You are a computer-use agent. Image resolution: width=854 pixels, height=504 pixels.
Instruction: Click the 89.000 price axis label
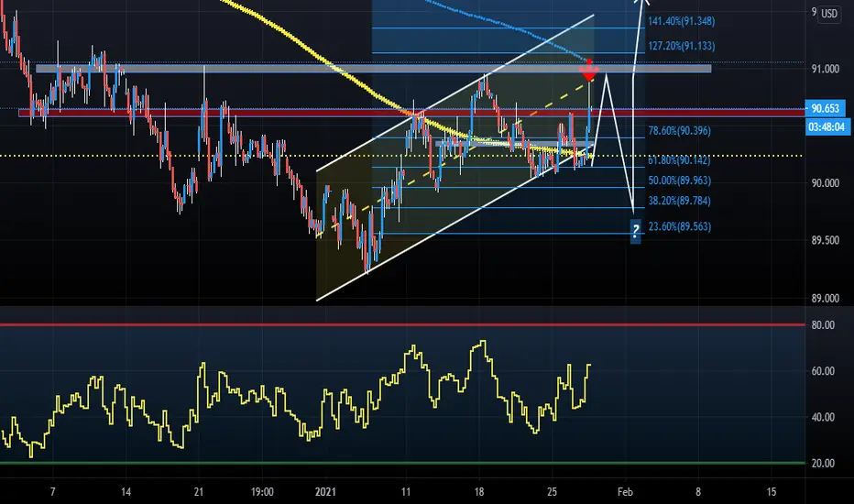825,299
